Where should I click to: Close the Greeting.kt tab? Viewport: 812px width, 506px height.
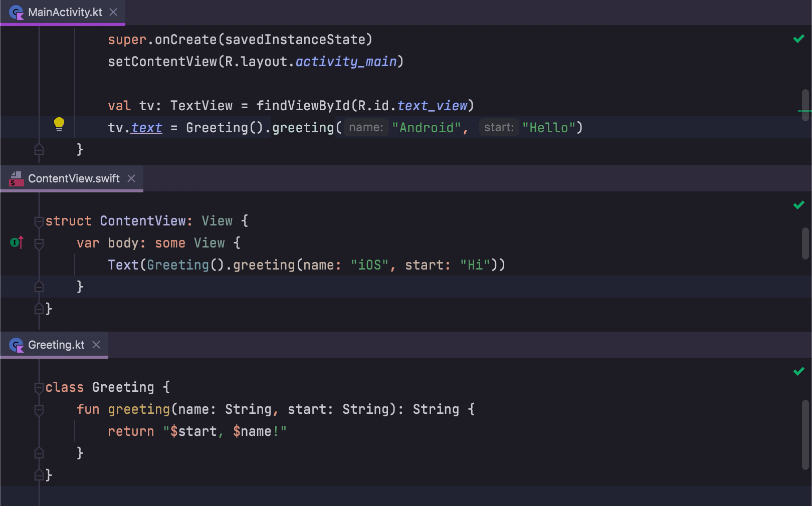[x=96, y=345]
